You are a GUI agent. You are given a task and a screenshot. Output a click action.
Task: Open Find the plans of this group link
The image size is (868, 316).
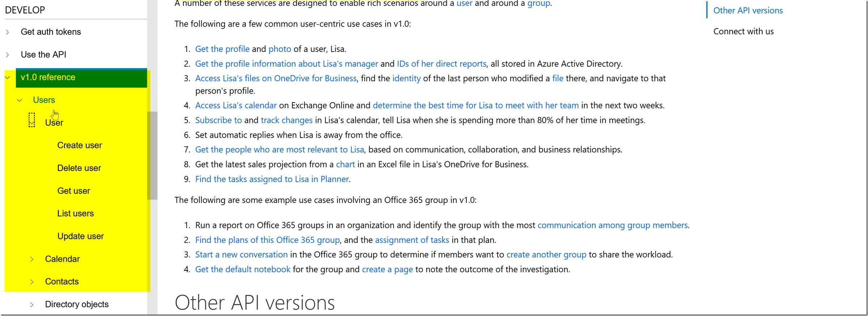268,240
